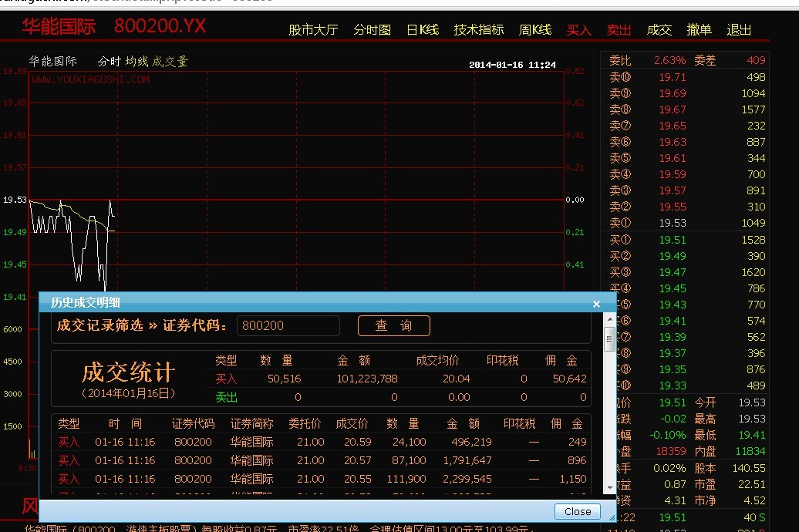
Task: Click the red 卖出 menu item
Action: tap(619, 29)
